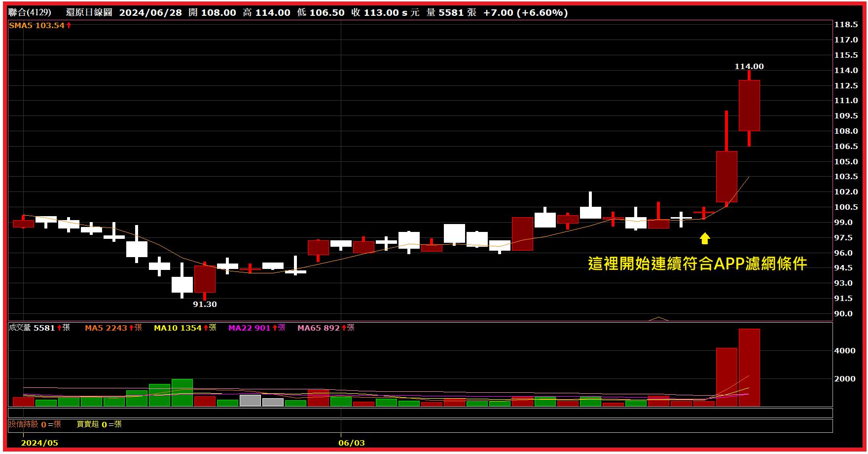Viewport: 868px width, 454px height.
Task: Select the MA65 892 volume average label
Action: 325,328
